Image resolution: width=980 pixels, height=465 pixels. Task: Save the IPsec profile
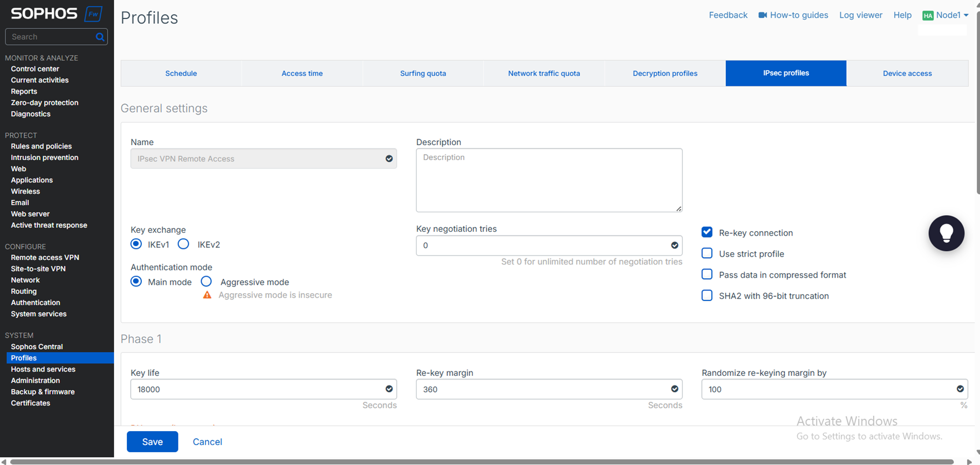pos(152,442)
